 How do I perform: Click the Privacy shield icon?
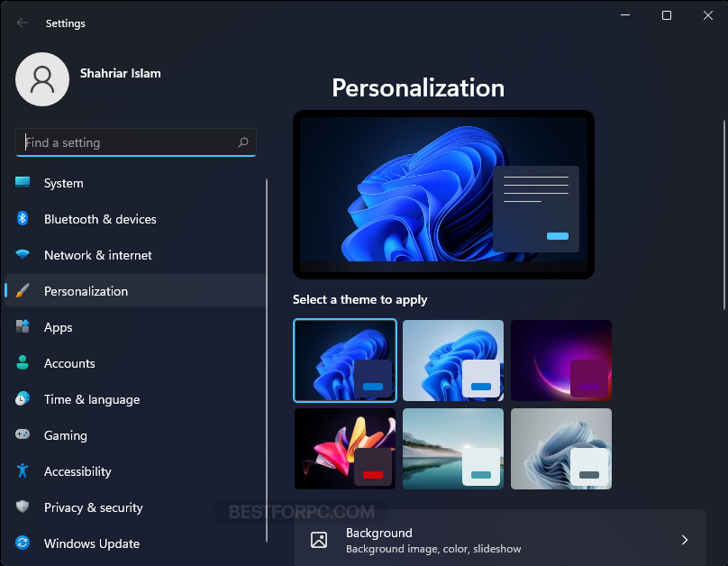click(x=23, y=507)
